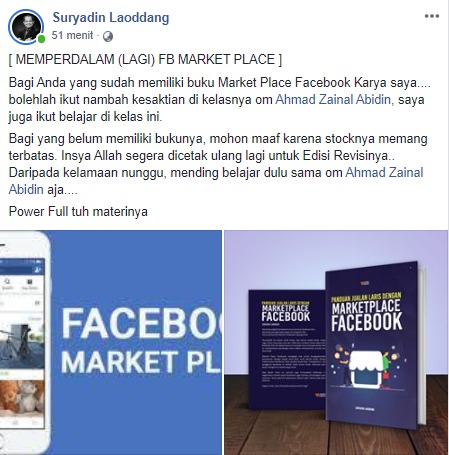The height and width of the screenshot is (455, 449).
Task: Click the back cover of the book
Action: (287, 349)
